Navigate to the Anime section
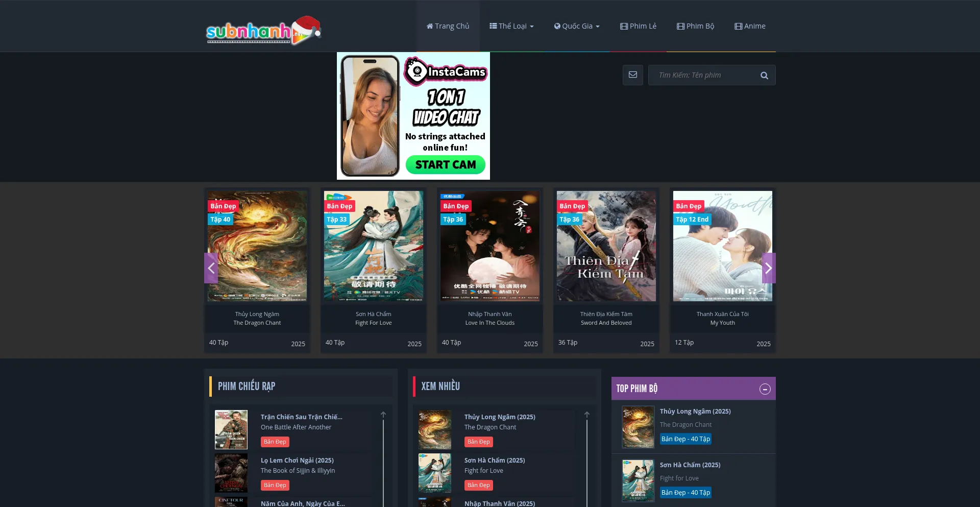The image size is (980, 507). tap(750, 26)
